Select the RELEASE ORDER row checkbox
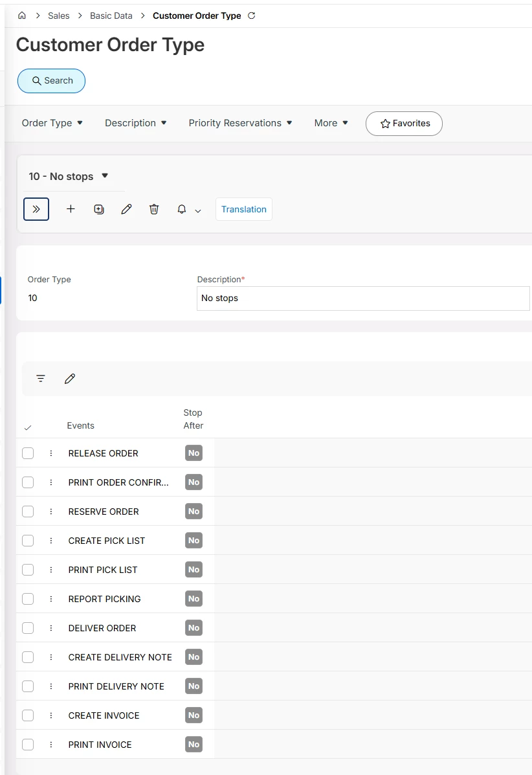Image resolution: width=532 pixels, height=775 pixels. tap(28, 453)
